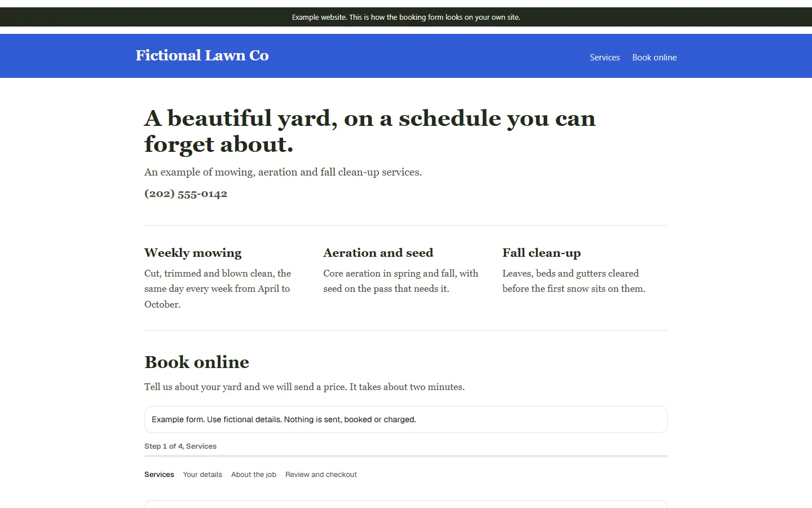Screen dimensions: 812x508
Task: Go to Book online in header
Action: (654, 58)
